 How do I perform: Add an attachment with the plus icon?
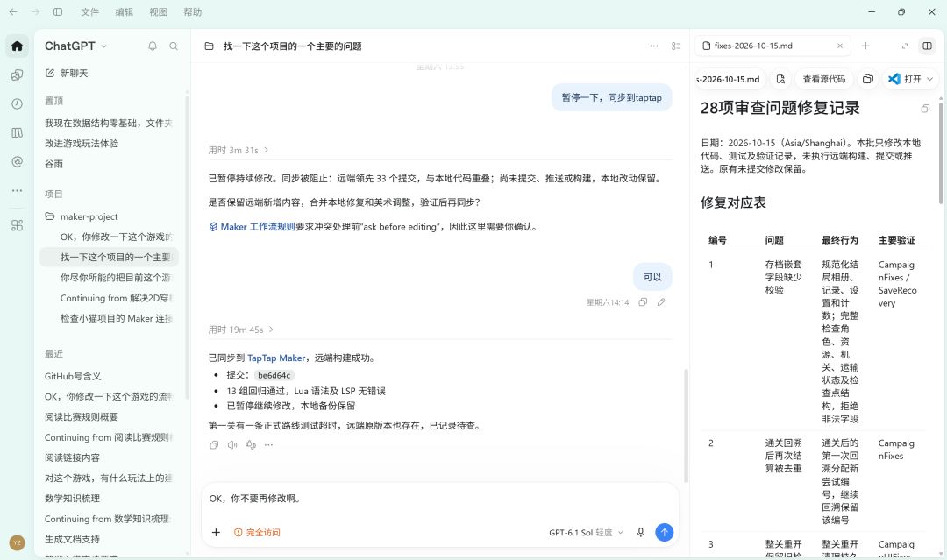(216, 532)
